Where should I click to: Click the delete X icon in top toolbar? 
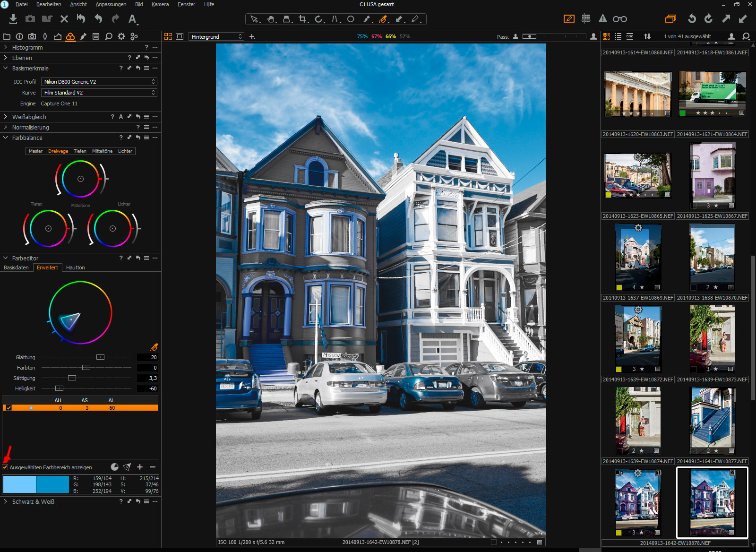64,19
